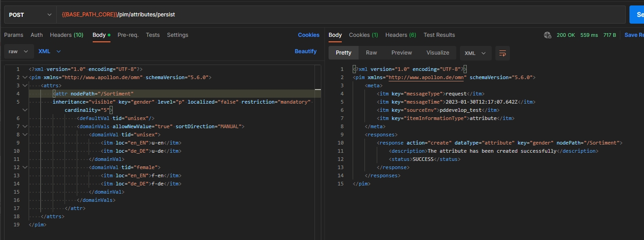Open the POST method dropdown
The height and width of the screenshot is (240, 644).
30,15
